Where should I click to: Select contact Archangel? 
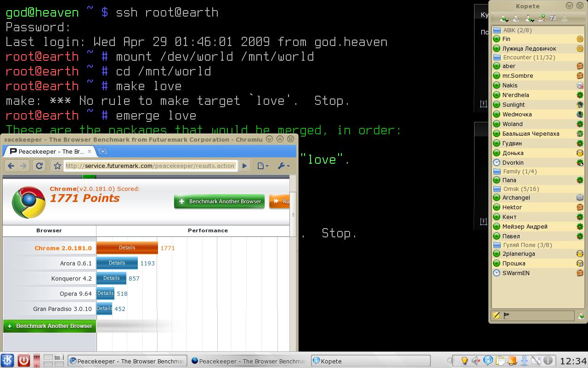coord(538,197)
